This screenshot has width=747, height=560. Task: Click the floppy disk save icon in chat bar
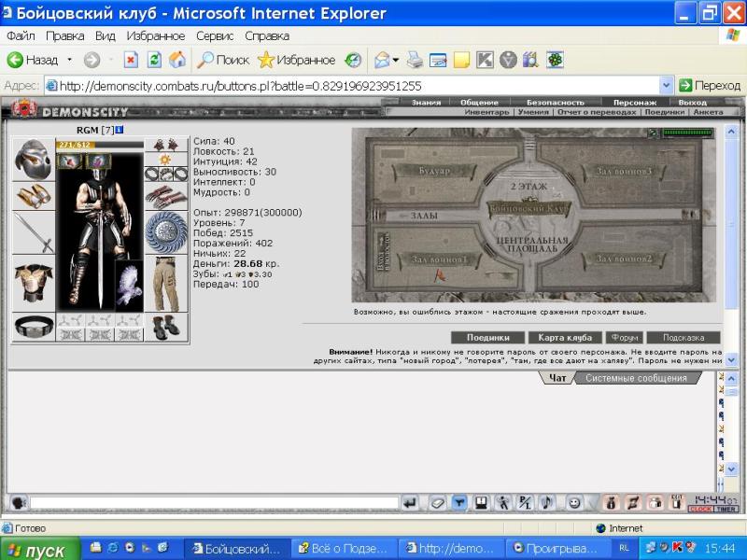click(481, 502)
